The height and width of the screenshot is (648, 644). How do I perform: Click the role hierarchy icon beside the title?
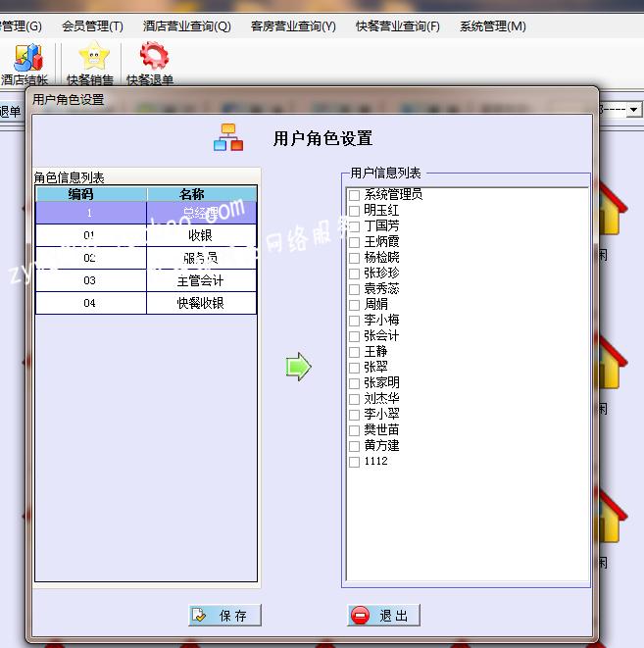click(228, 137)
